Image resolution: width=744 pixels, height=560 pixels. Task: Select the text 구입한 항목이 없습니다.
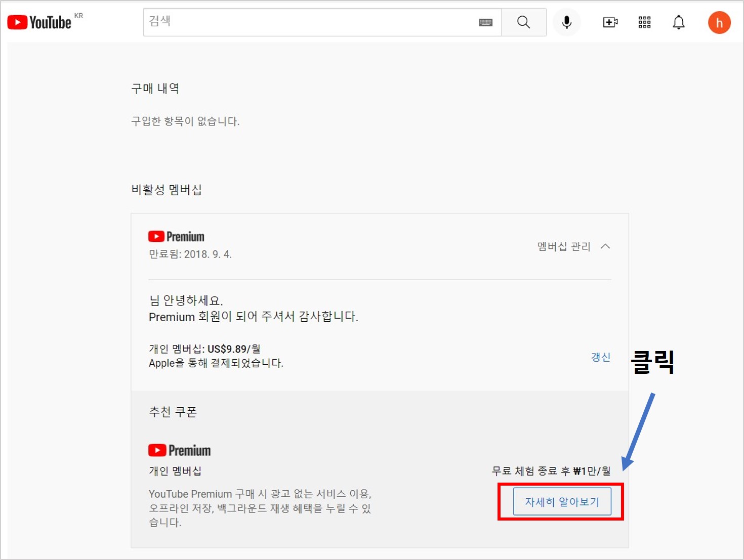pyautogui.click(x=185, y=121)
